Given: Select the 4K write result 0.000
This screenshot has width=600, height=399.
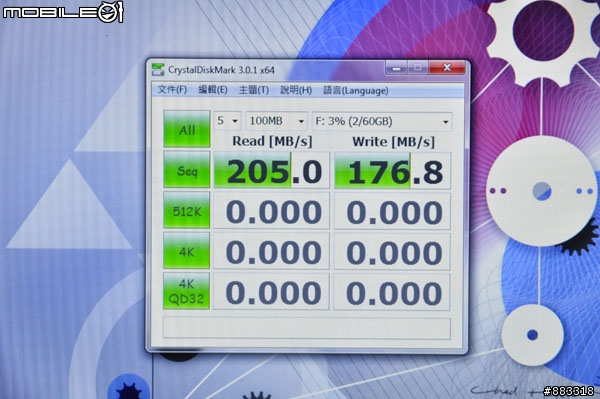Looking at the screenshot, I should click(392, 252).
